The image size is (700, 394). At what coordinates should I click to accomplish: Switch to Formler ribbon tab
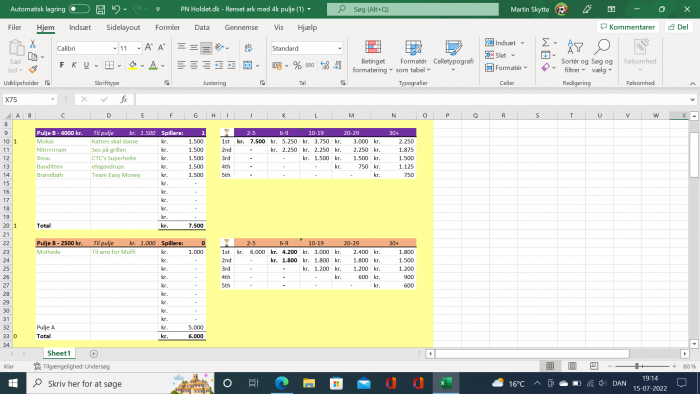pyautogui.click(x=167, y=27)
